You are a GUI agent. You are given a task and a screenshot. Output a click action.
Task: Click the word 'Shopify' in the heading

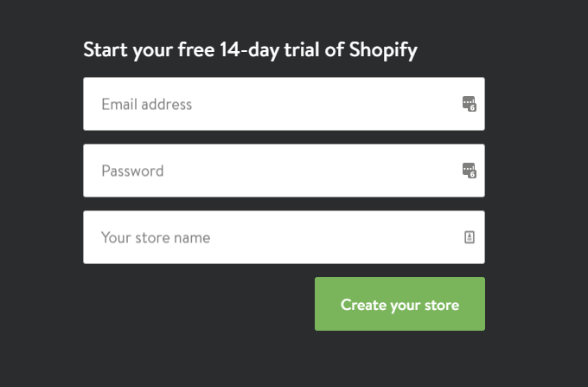tap(383, 49)
